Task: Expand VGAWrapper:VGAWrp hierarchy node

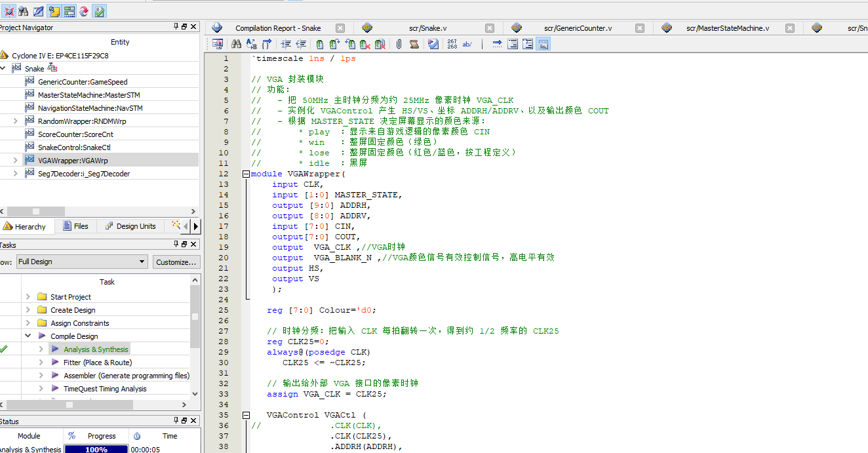Action: pos(15,160)
